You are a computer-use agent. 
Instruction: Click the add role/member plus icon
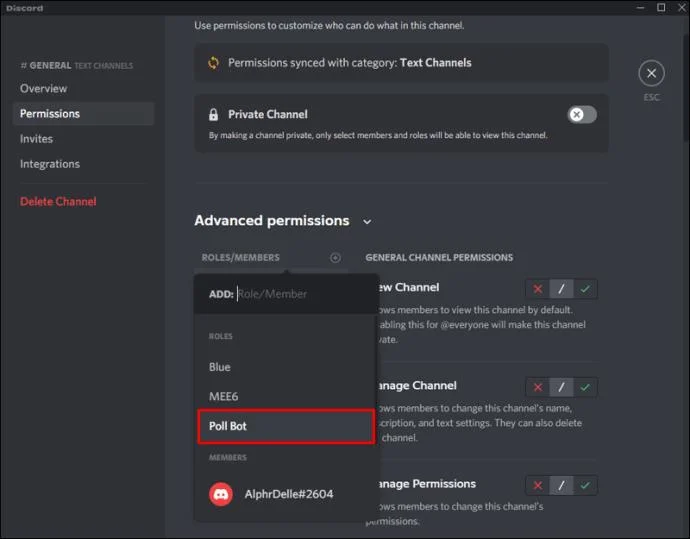[x=335, y=257]
